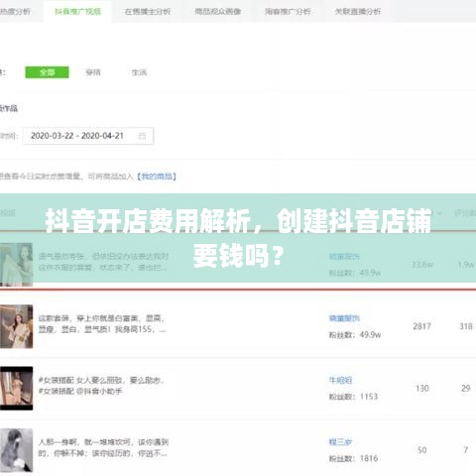The image size is (476, 476).
Task: Click the likes value 2817
Action: [x=421, y=326]
